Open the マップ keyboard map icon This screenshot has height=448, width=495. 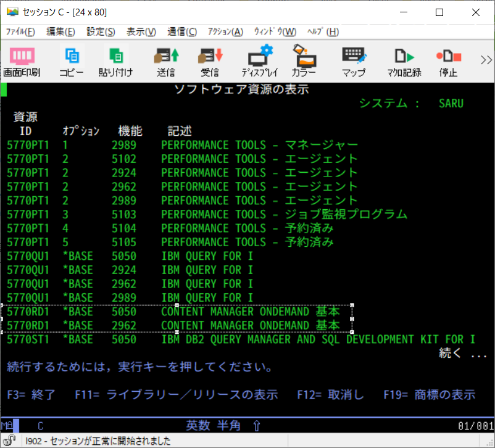(x=354, y=62)
